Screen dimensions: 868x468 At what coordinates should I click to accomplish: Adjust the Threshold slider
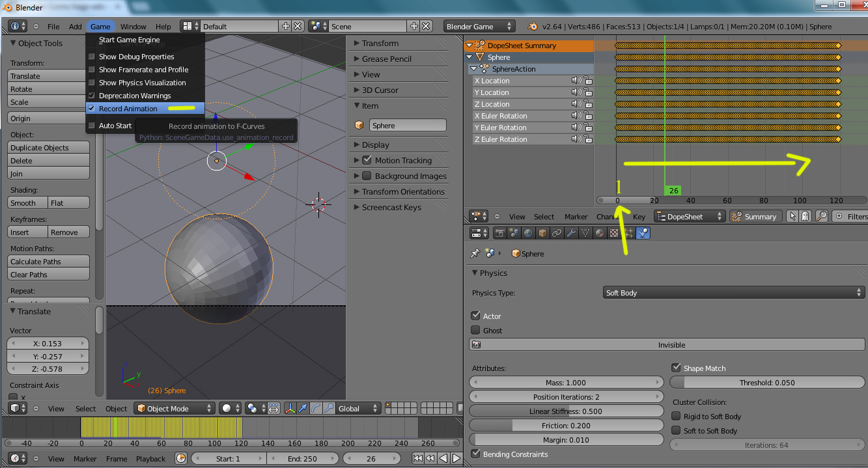click(766, 383)
